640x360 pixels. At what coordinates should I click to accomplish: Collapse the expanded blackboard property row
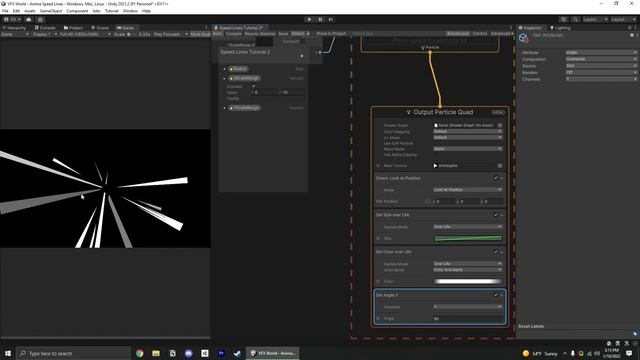pos(224,78)
